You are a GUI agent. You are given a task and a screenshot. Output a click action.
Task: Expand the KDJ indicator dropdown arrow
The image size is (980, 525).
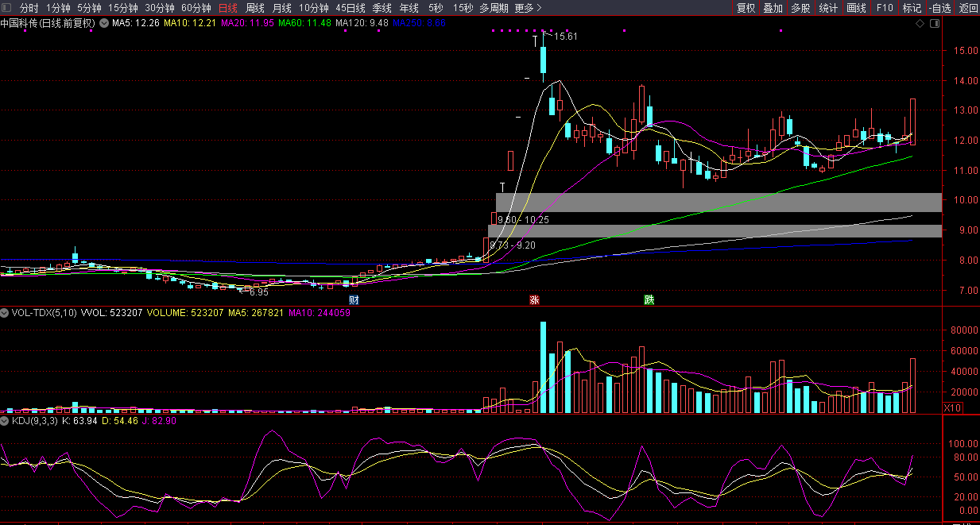(x=6, y=421)
